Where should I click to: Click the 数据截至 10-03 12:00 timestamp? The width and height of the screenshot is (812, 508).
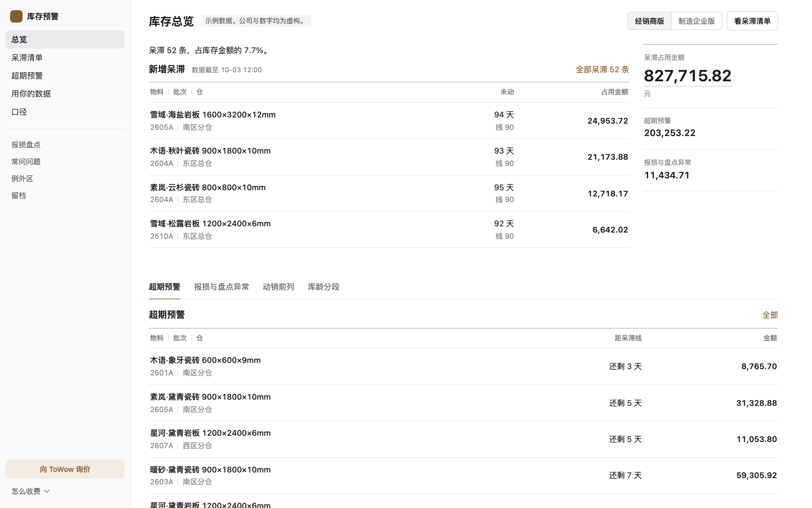(x=226, y=70)
